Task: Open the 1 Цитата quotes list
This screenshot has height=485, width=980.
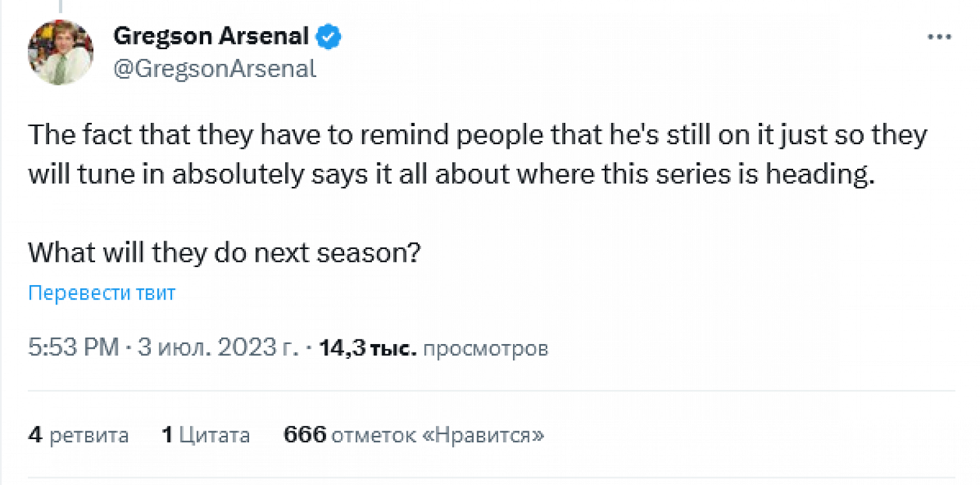Action: tap(206, 435)
